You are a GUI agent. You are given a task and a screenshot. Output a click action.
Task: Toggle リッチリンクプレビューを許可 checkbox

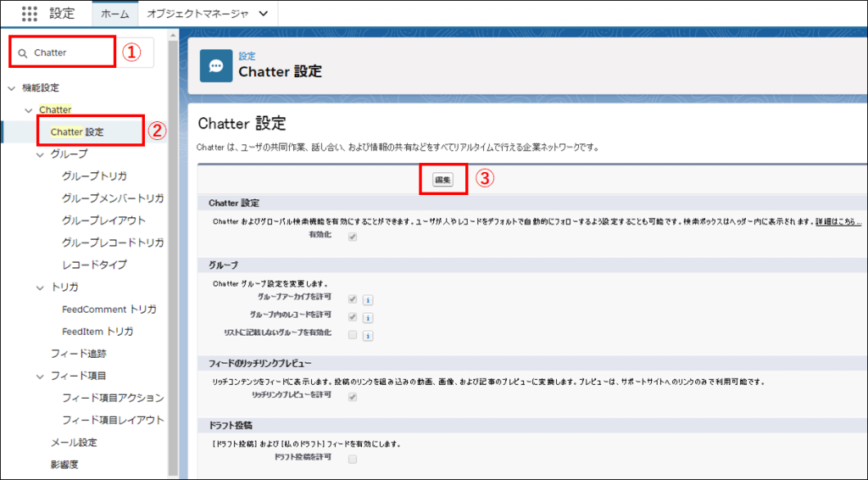click(353, 397)
